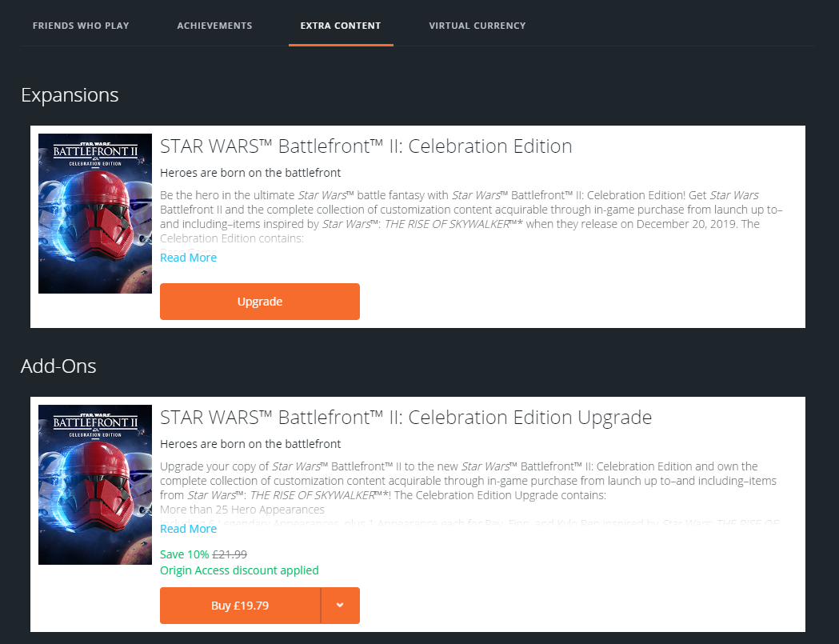Viewport: 839px width, 644px height.
Task: Click 'Heroes are born on the battlefront' in Add-Ons
Action: [250, 444]
